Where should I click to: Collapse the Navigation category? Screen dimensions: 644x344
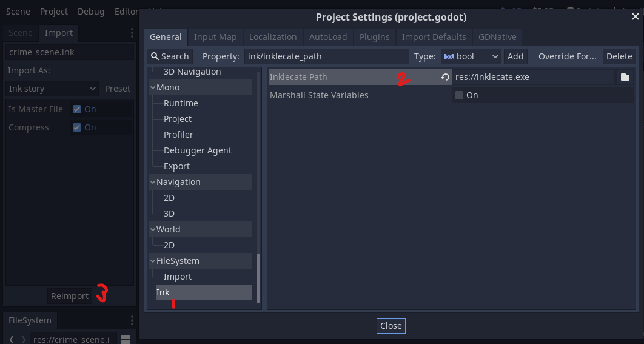click(153, 182)
